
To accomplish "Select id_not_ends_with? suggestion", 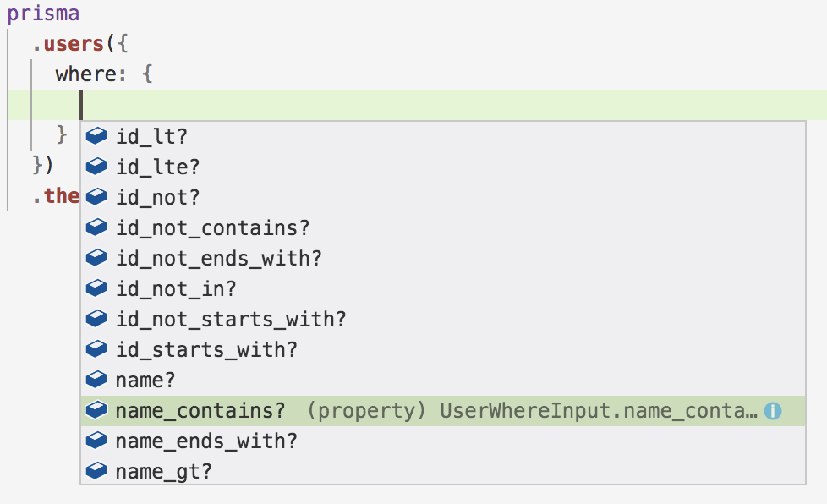I will tap(219, 258).
